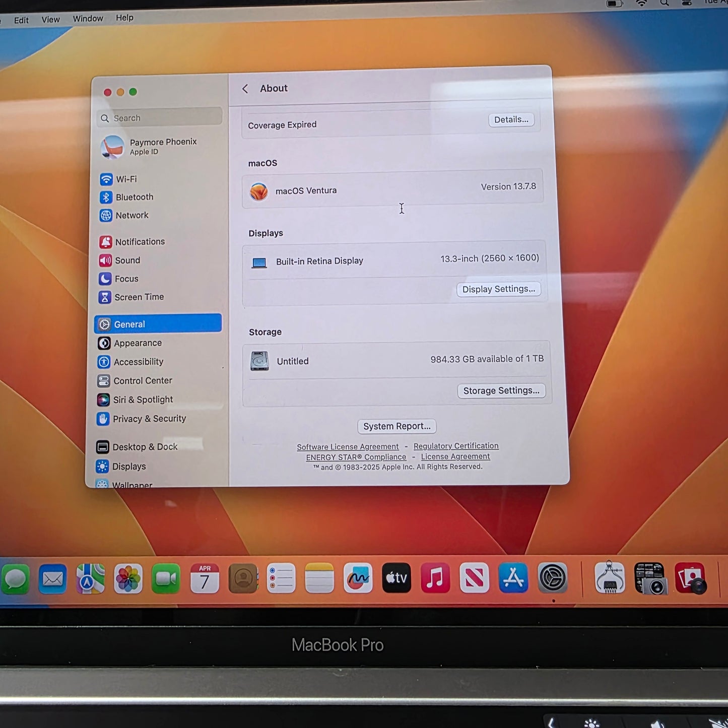728x728 pixels.
Task: Click the System Report button
Action: click(x=396, y=426)
